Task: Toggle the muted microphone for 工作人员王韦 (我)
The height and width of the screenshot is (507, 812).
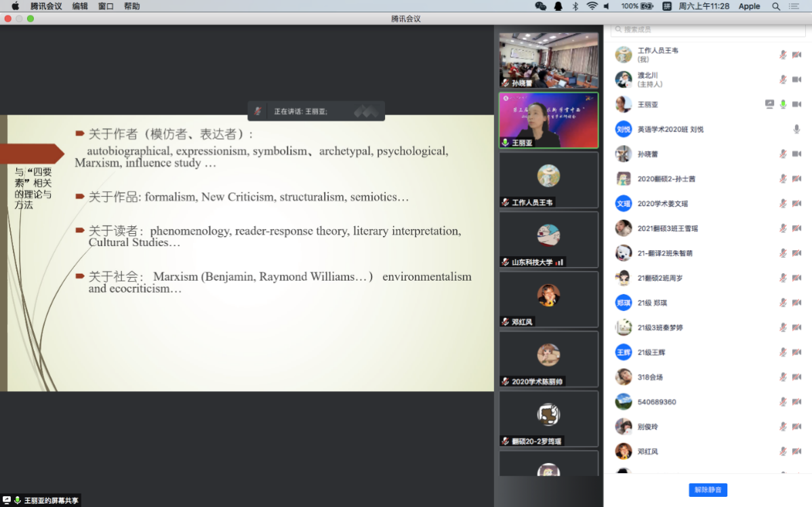Action: [783, 55]
